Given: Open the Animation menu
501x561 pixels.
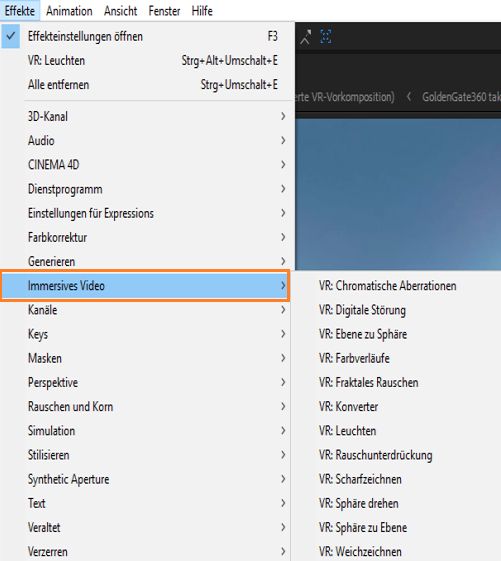Looking at the screenshot, I should coord(69,11).
